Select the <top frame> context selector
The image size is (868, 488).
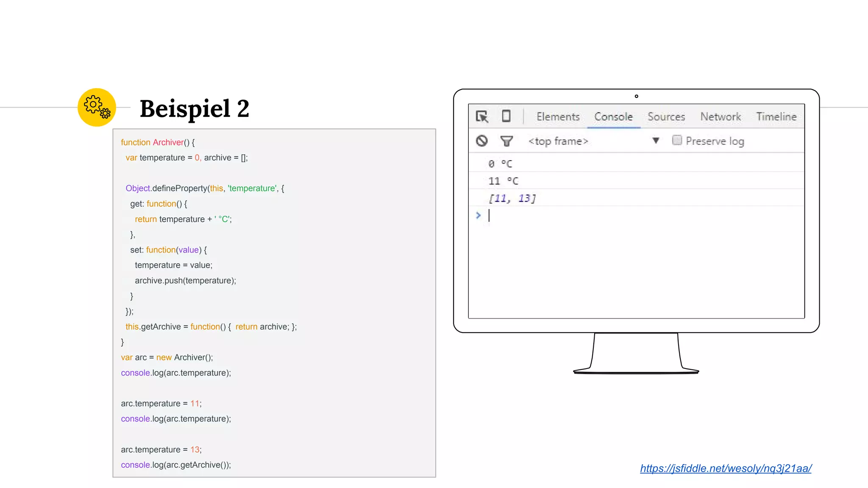click(558, 141)
